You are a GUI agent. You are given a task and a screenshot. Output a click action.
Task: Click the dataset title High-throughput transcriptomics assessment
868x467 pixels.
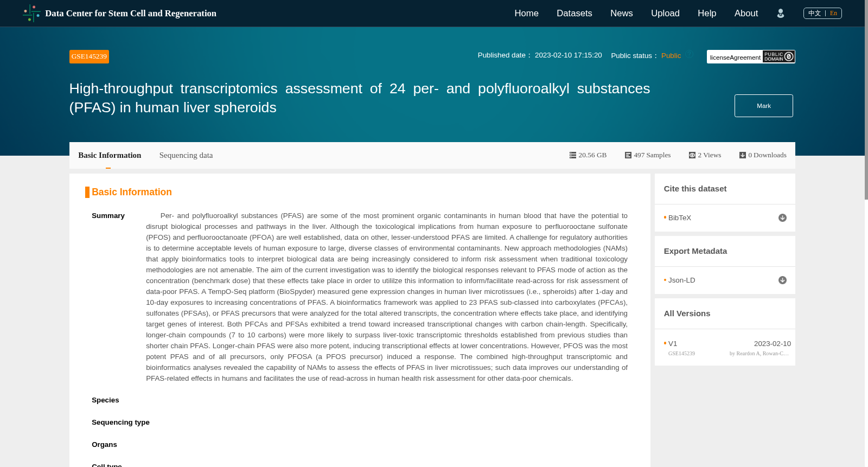[x=360, y=98]
